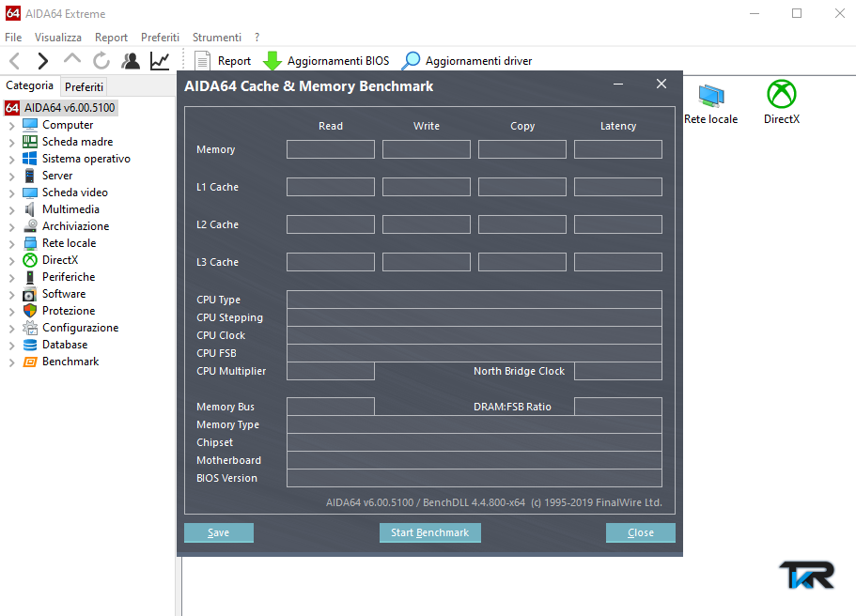Click the DirectX Xbox icon in tree

click(30, 260)
